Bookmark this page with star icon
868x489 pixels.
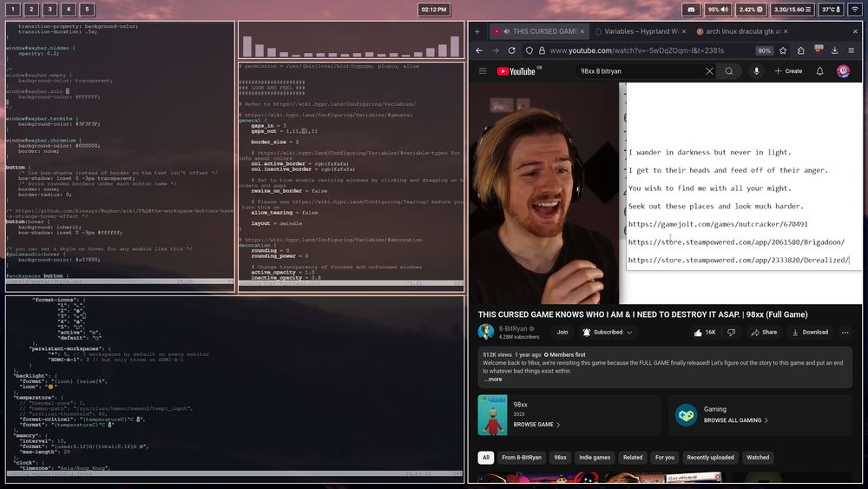click(x=783, y=50)
